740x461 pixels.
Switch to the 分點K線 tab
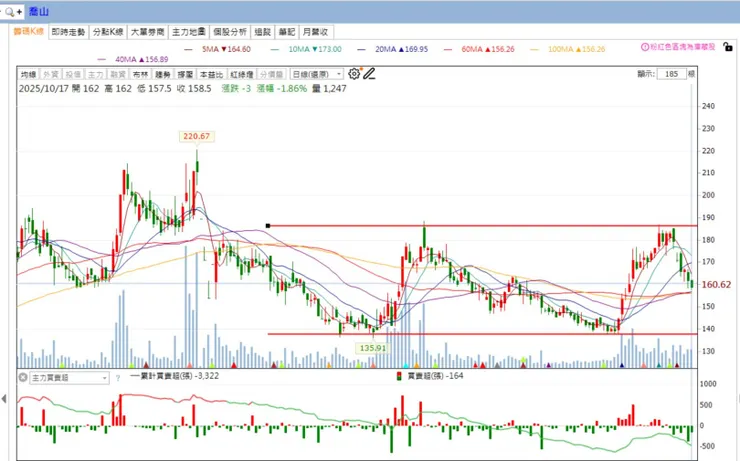pyautogui.click(x=108, y=32)
